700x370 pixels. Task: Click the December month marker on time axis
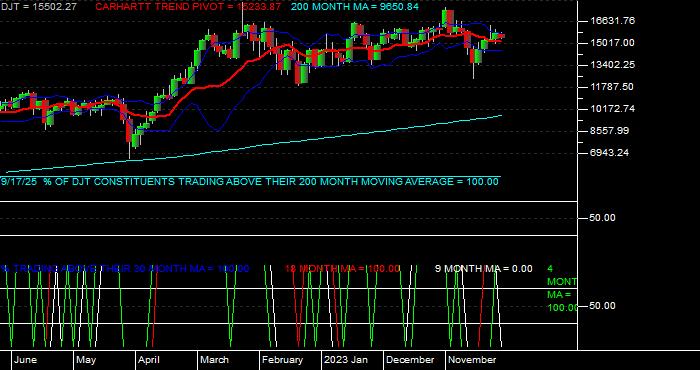[x=410, y=360]
